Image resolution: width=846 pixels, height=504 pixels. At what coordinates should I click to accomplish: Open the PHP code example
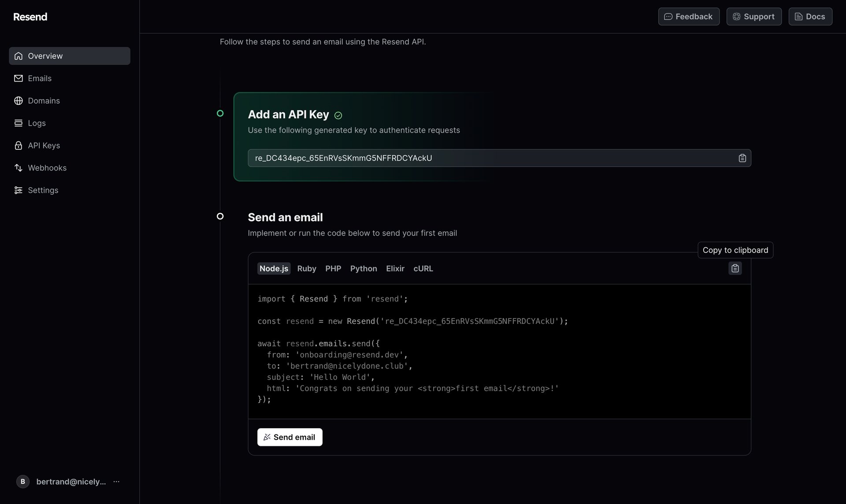point(333,268)
